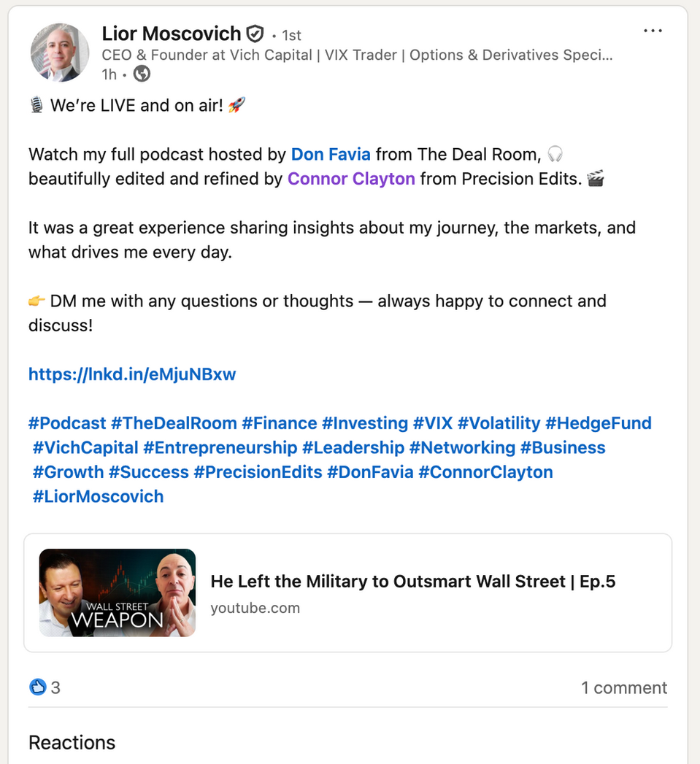Open the post options three-dot menu
Screen dimensions: 700x764
click(653, 31)
